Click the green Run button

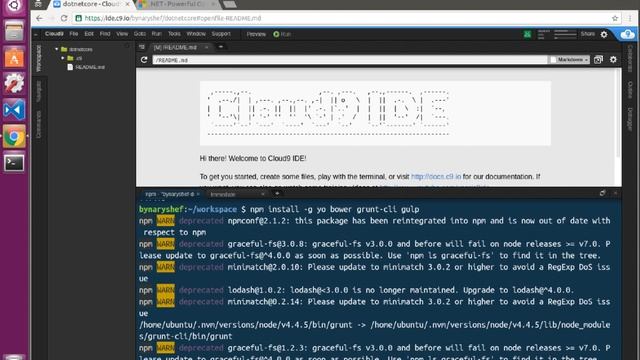[x=282, y=34]
